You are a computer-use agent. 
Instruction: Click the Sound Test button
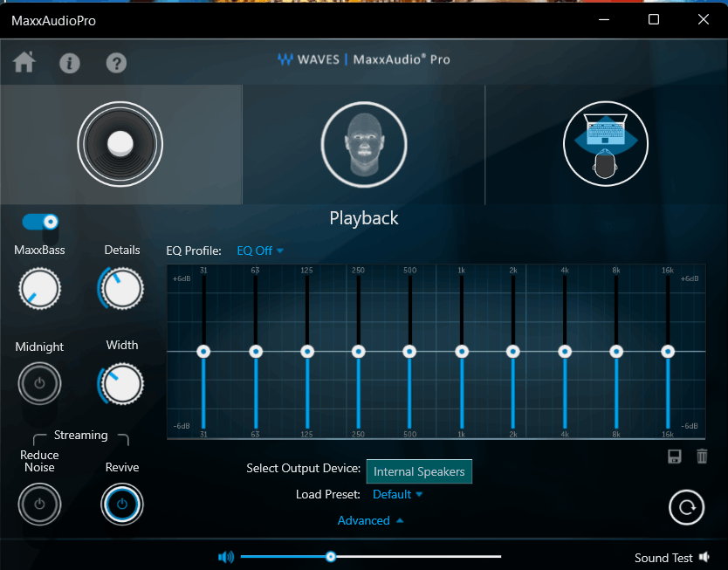coord(672,558)
